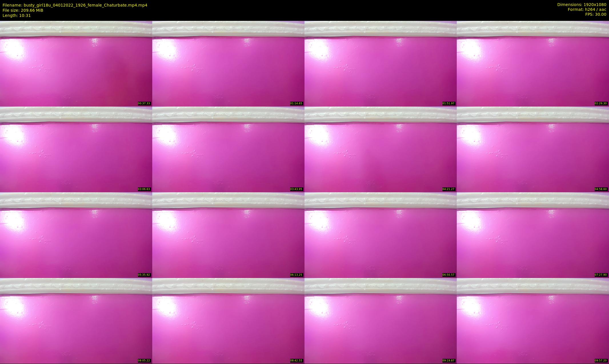609x364 pixels.
Task: Open the 08:05.22 thumbnail
Action: (76, 321)
